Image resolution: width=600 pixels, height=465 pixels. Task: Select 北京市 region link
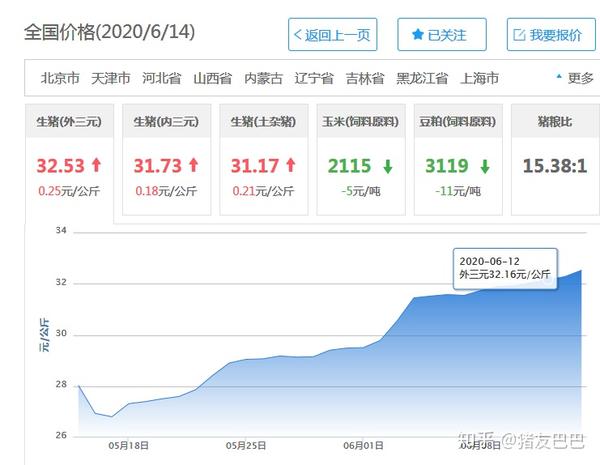[x=60, y=78]
